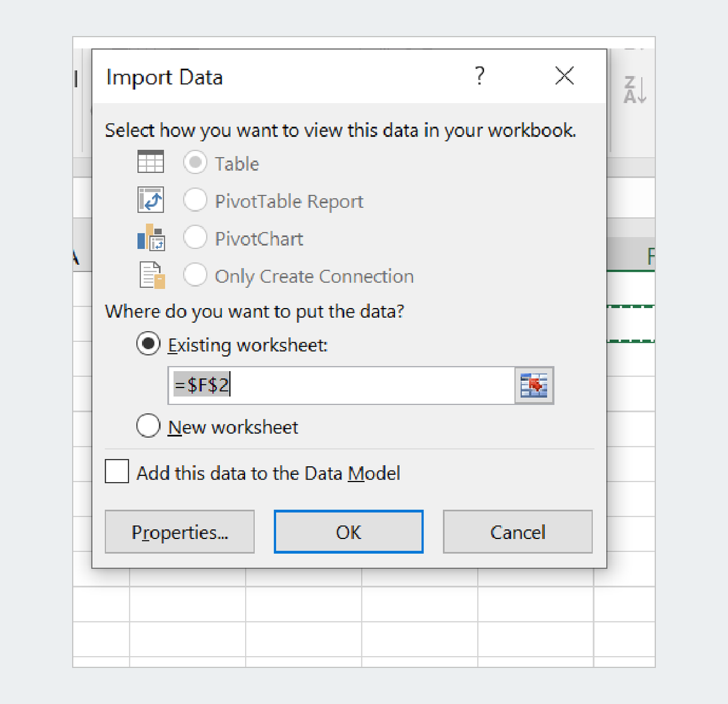
Task: Open the Properties... button
Action: pos(180,532)
